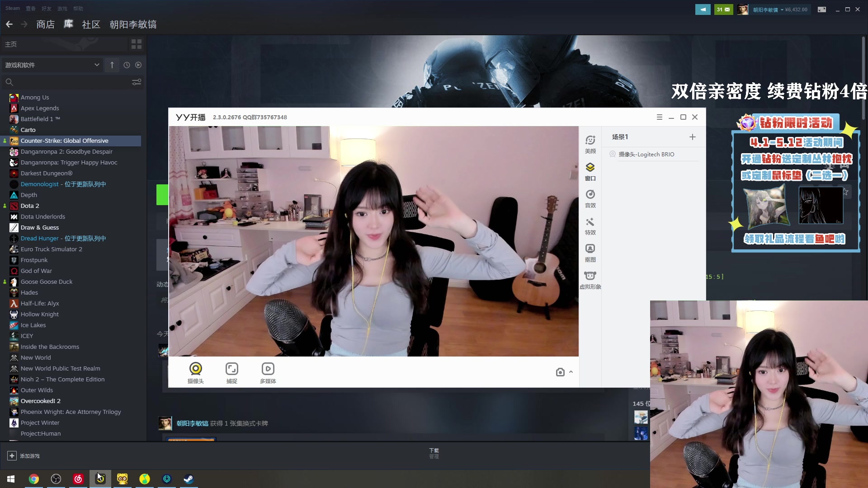Select Hollow Knight in the library
868x488 pixels.
click(40, 314)
